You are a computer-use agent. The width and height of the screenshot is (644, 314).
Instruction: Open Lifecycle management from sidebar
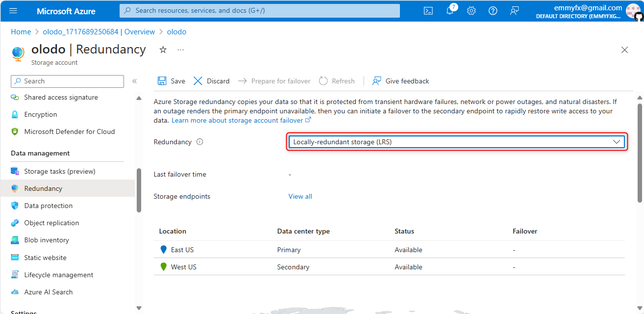[x=58, y=275]
